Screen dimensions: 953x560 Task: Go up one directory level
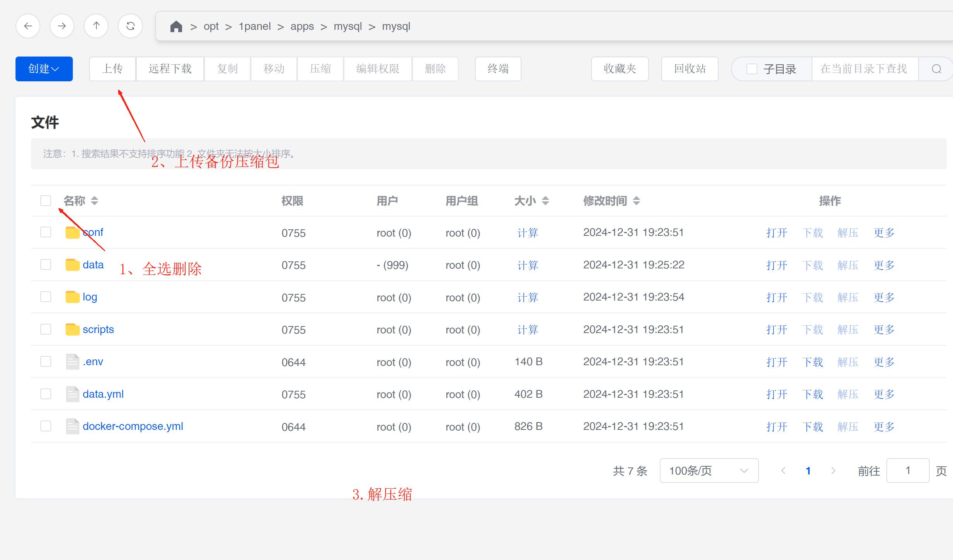coord(96,26)
